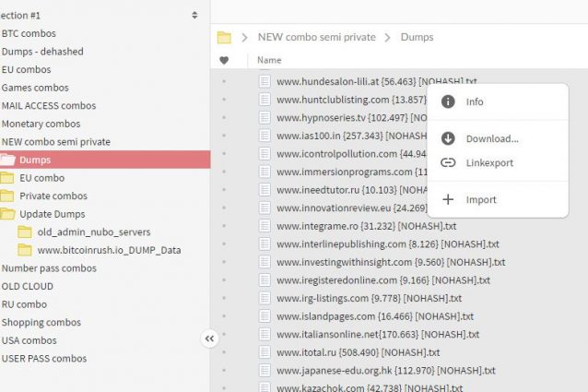Open Shopping combos in sidebar
Screen dimensions: 588x392
(41, 322)
